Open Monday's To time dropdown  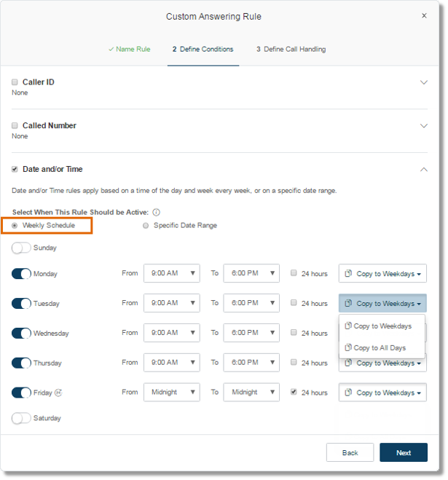251,273
